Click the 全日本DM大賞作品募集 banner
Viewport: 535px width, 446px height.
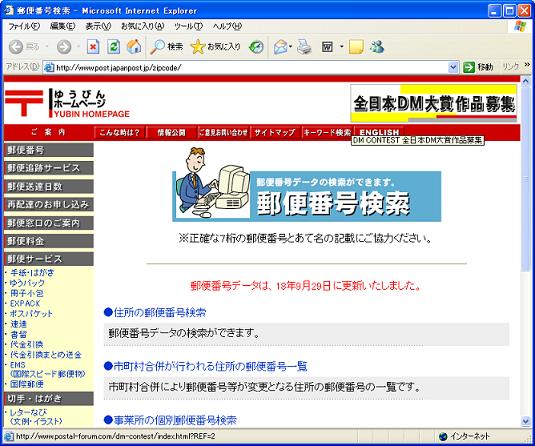(x=433, y=103)
